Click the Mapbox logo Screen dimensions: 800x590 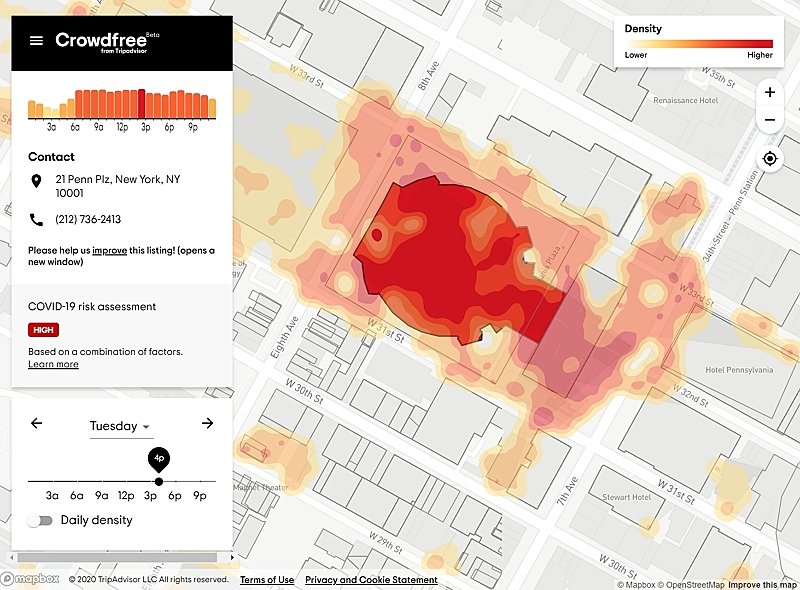tap(30, 579)
